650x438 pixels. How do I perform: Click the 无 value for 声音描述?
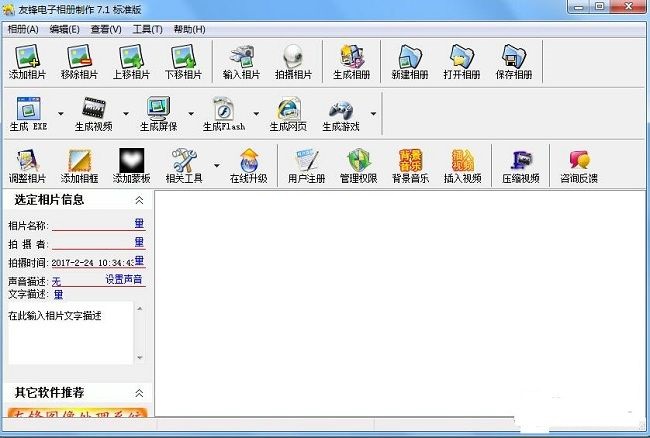(x=56, y=282)
